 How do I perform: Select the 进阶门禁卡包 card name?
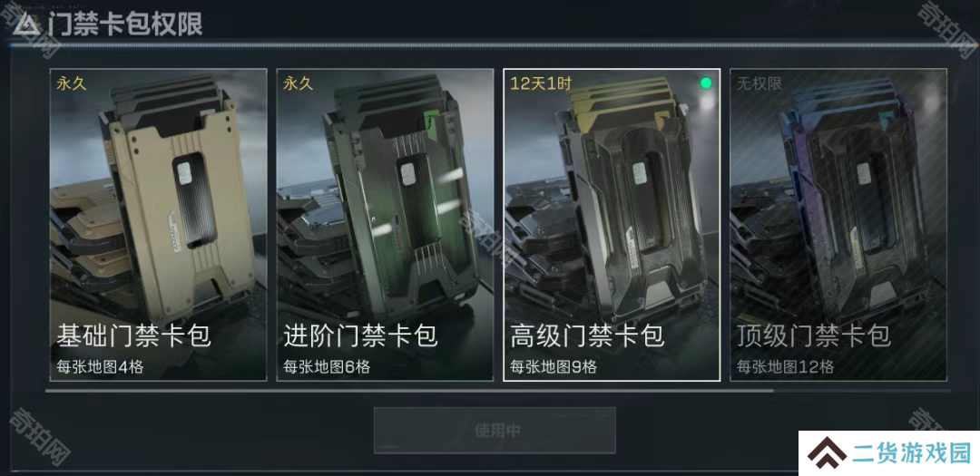360,336
